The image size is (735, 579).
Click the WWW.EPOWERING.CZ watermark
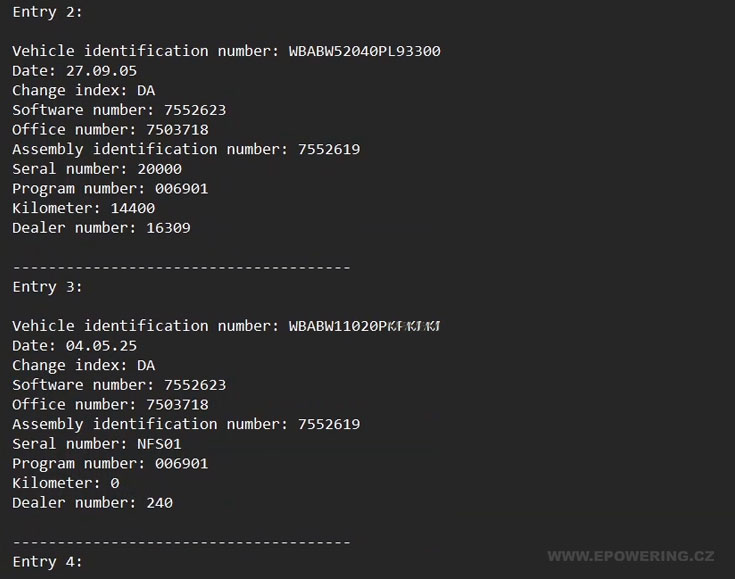pyautogui.click(x=631, y=556)
